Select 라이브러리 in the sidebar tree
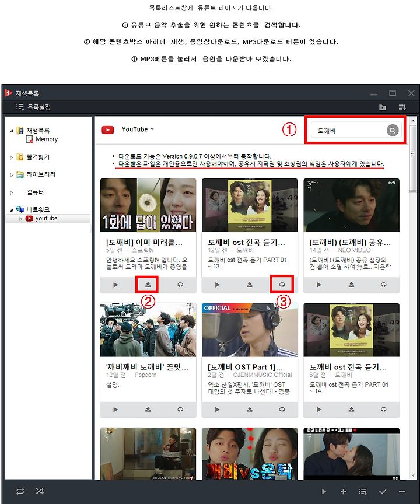420x504 pixels. [36, 174]
